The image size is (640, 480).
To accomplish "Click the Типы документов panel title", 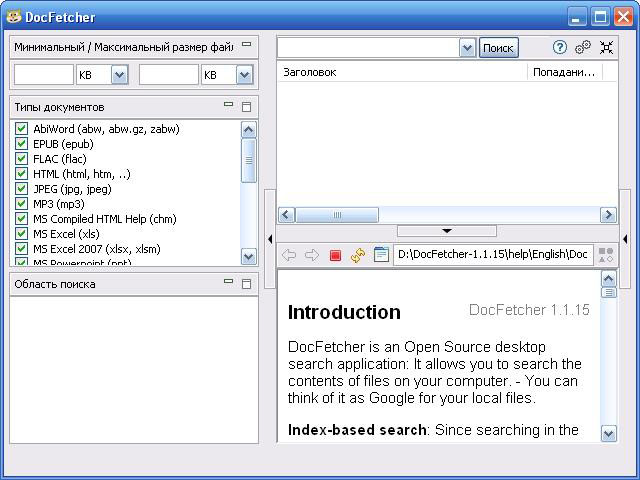I will [60, 107].
